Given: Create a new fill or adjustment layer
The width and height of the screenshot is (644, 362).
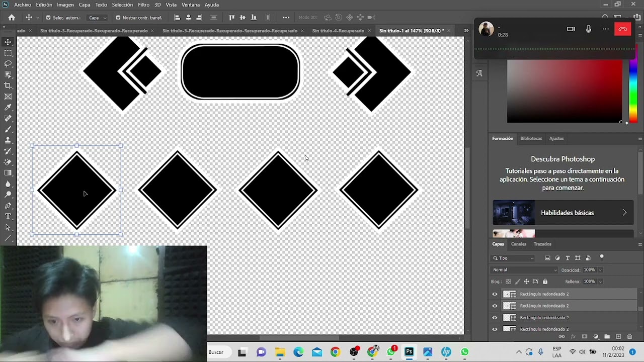Looking at the screenshot, I should point(596,336).
